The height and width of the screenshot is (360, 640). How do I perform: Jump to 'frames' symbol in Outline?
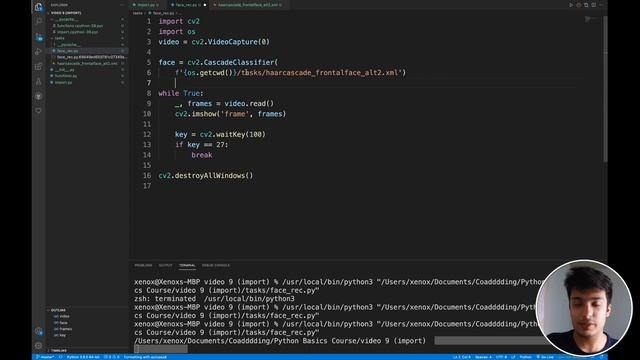65,329
